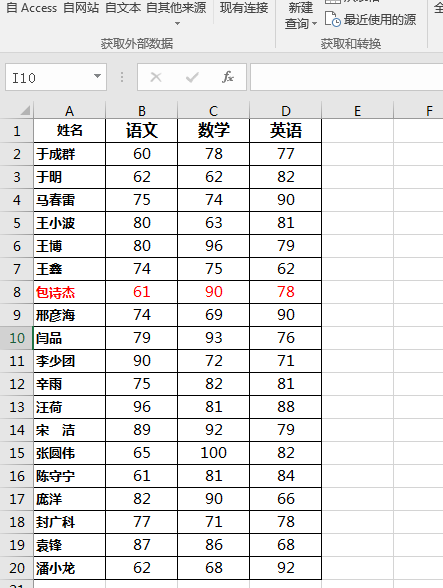443x588 pixels.
Task: Click 袁锋's 语文 score 87
Action: pos(141,545)
